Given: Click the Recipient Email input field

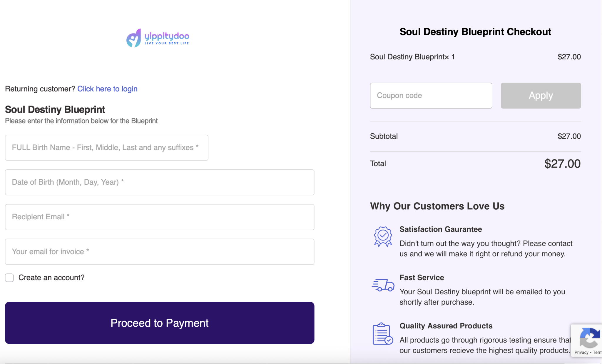Looking at the screenshot, I should click(x=159, y=217).
